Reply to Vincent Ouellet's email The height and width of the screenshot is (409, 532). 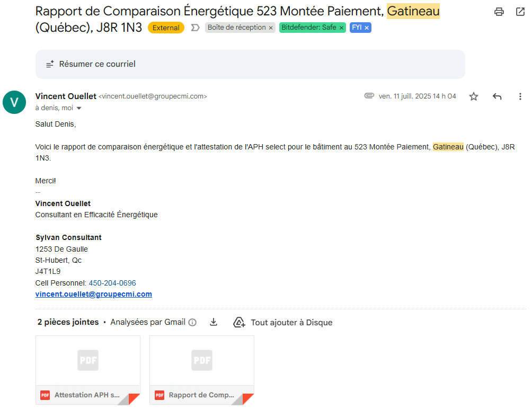click(x=497, y=96)
